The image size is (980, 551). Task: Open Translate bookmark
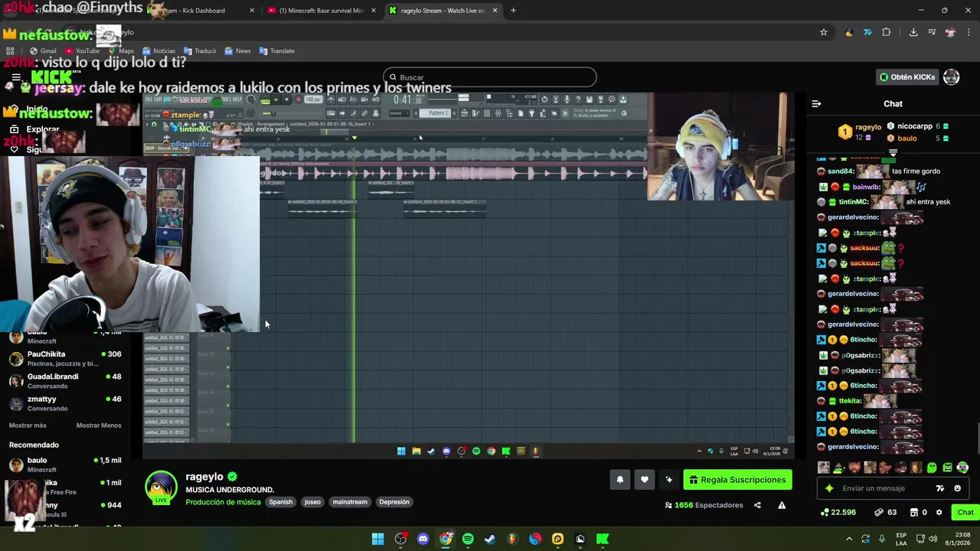tap(276, 51)
